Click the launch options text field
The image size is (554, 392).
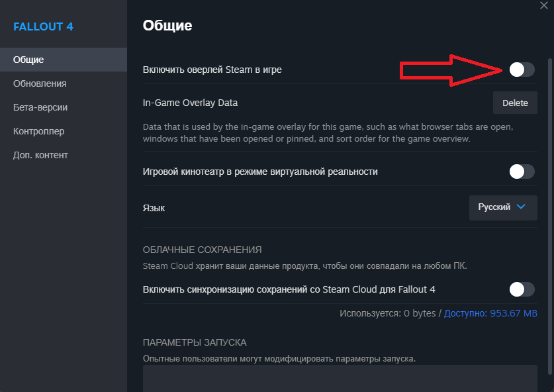(x=340, y=379)
